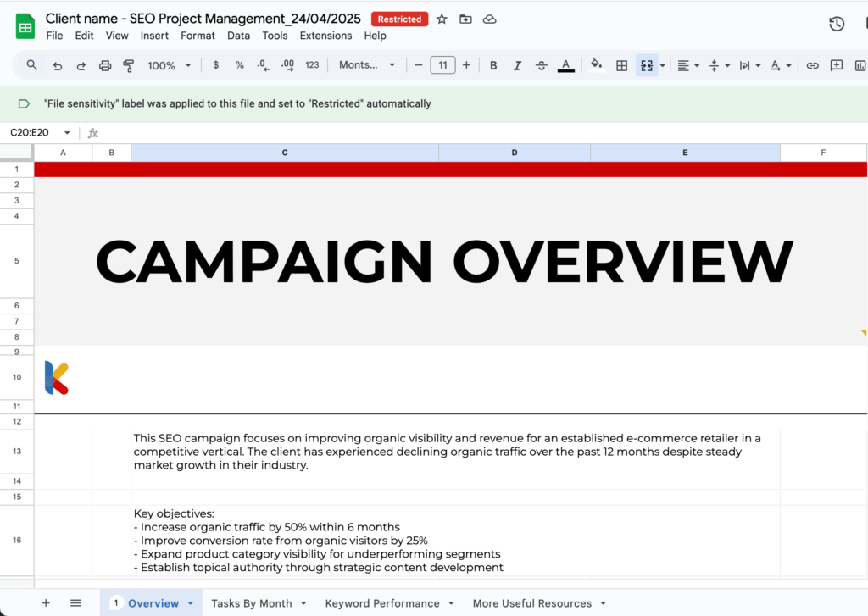
Task: Toggle merge cells button
Action: (x=646, y=65)
